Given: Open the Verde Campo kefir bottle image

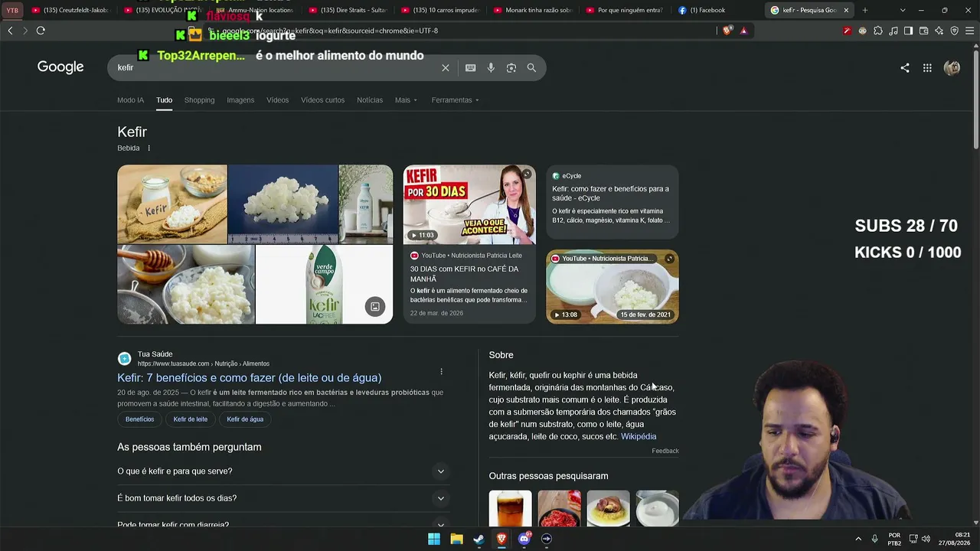Looking at the screenshot, I should point(324,285).
